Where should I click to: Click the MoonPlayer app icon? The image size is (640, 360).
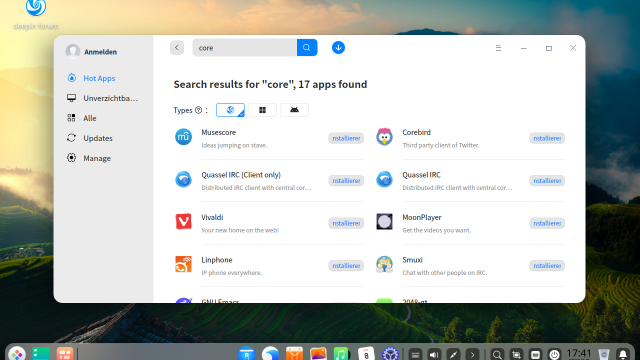coord(384,222)
